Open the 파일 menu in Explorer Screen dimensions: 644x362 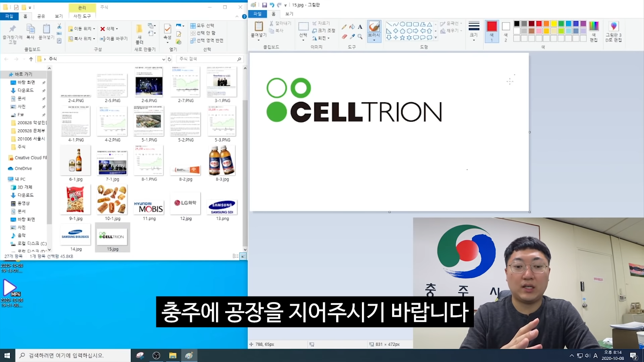[9, 16]
